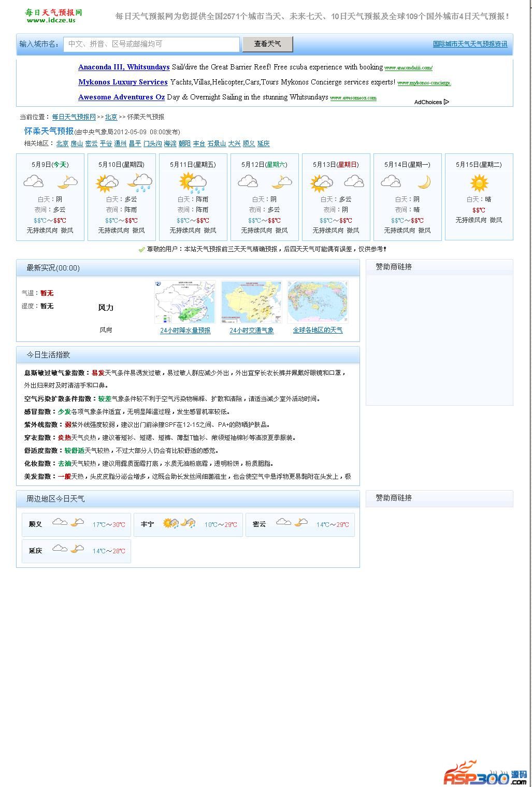Click the 穿衣指数 label
This screenshot has width=532, height=787.
click(40, 438)
